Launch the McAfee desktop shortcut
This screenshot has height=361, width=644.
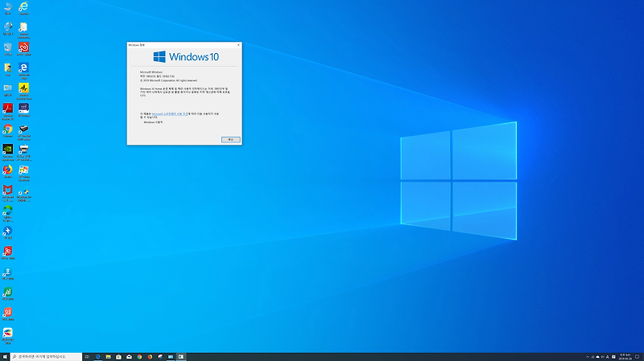point(8,192)
